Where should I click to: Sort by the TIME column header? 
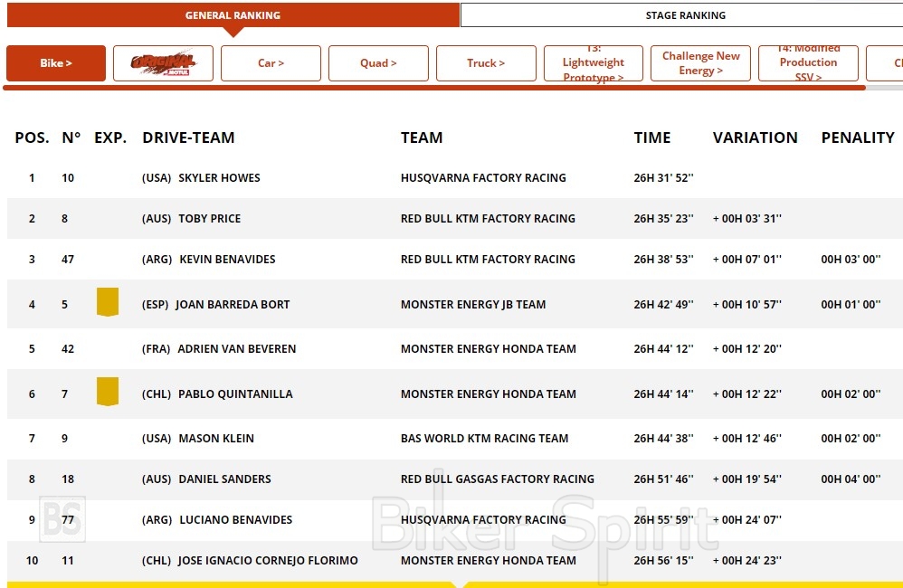[651, 138]
